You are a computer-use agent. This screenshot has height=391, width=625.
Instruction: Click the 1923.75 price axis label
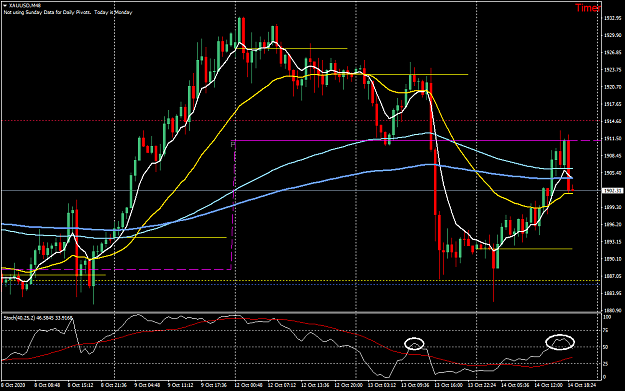pos(613,70)
